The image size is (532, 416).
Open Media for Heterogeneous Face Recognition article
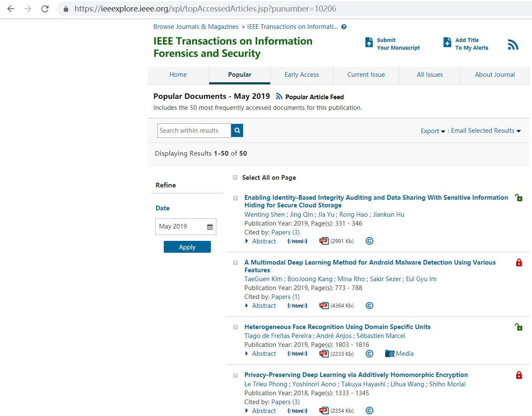coord(399,354)
